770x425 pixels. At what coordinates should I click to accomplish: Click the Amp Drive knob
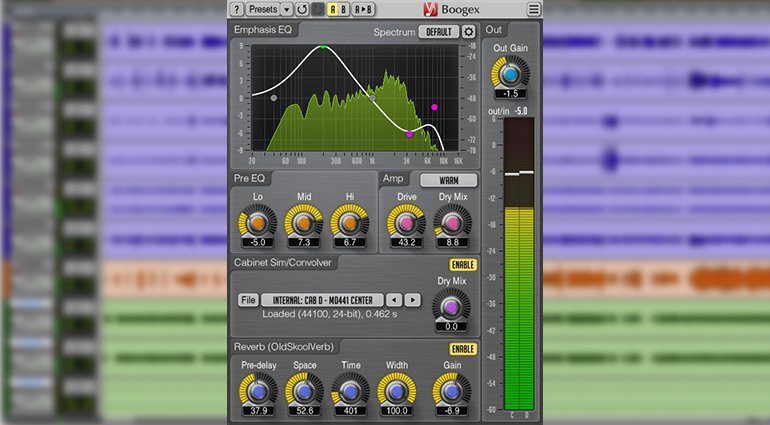(406, 221)
